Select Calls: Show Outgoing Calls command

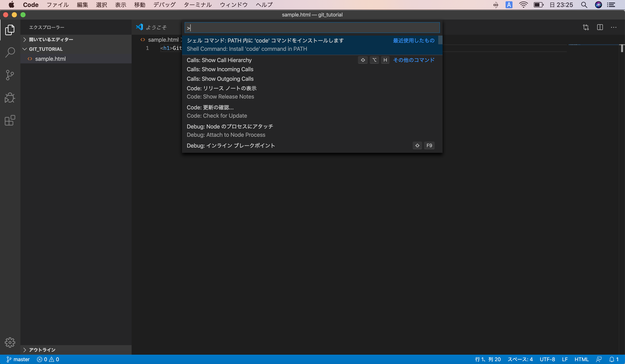(x=312, y=79)
